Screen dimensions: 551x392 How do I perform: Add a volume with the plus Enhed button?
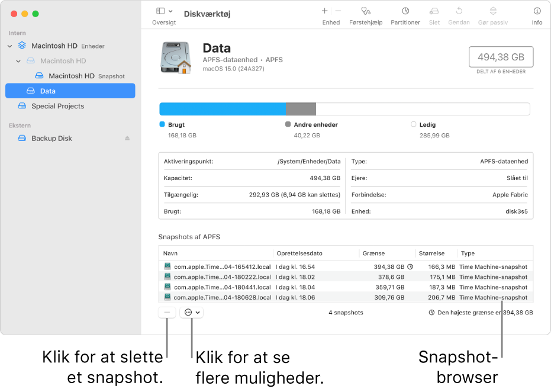coord(325,11)
